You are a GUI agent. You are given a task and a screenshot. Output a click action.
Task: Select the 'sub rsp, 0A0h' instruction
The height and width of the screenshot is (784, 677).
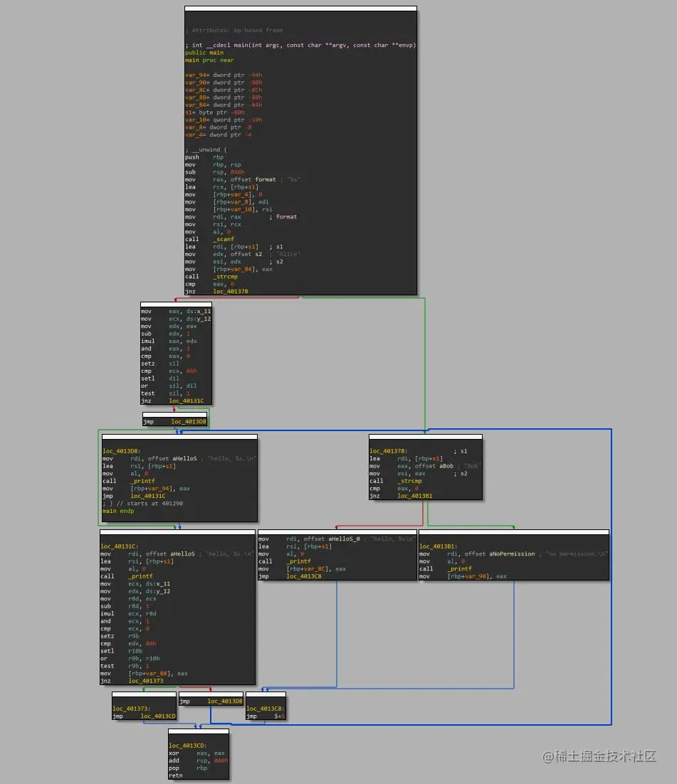[x=215, y=172]
